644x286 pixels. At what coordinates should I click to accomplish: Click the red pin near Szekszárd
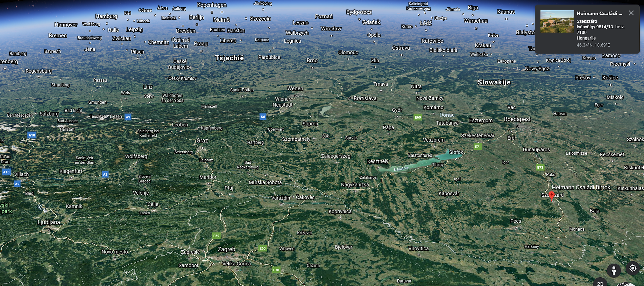coord(552,196)
